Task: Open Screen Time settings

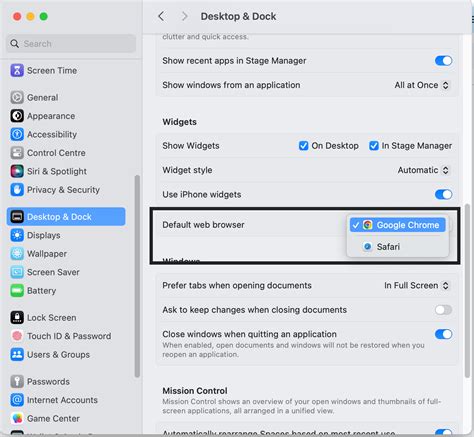Action: click(66, 70)
